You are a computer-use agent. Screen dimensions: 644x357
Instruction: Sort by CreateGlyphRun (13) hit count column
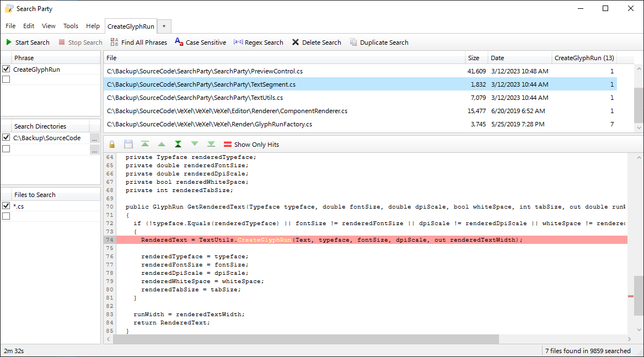click(x=584, y=58)
